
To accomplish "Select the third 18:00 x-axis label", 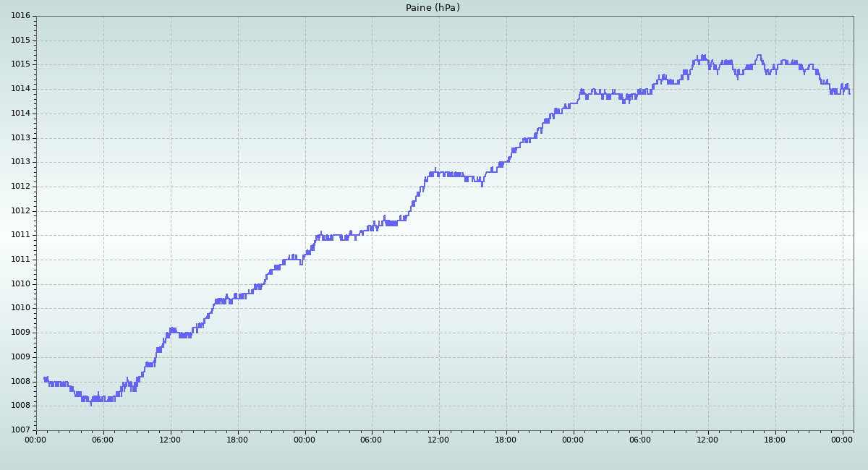I will 775,439.
